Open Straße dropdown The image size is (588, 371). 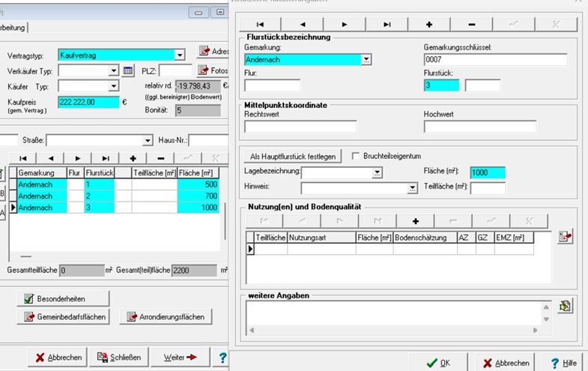148,140
